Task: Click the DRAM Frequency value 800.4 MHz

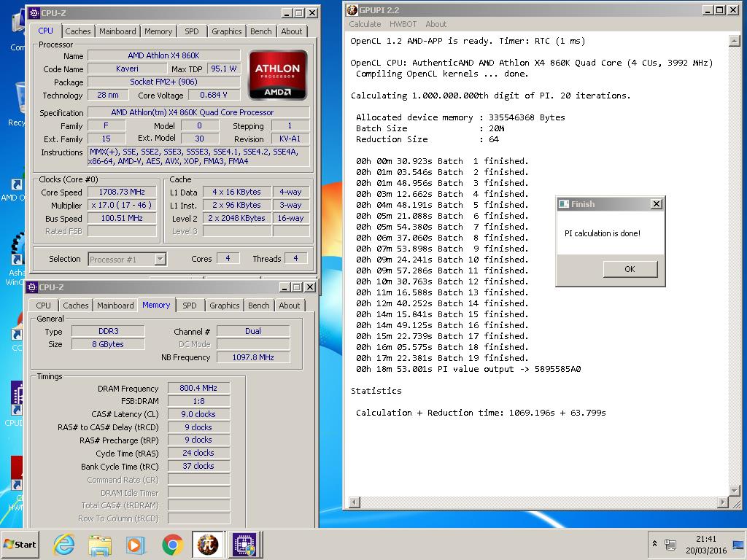Action: 198,388
